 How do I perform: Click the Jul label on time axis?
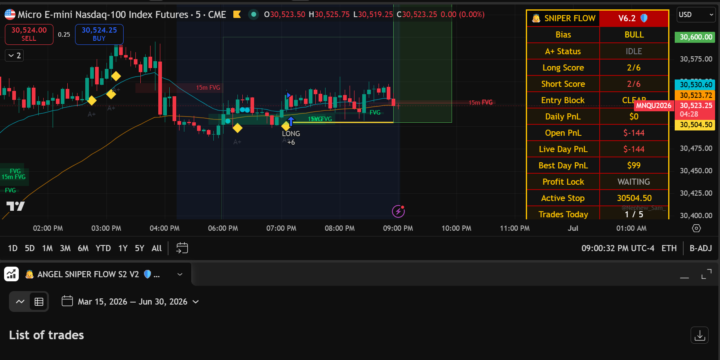(x=573, y=228)
